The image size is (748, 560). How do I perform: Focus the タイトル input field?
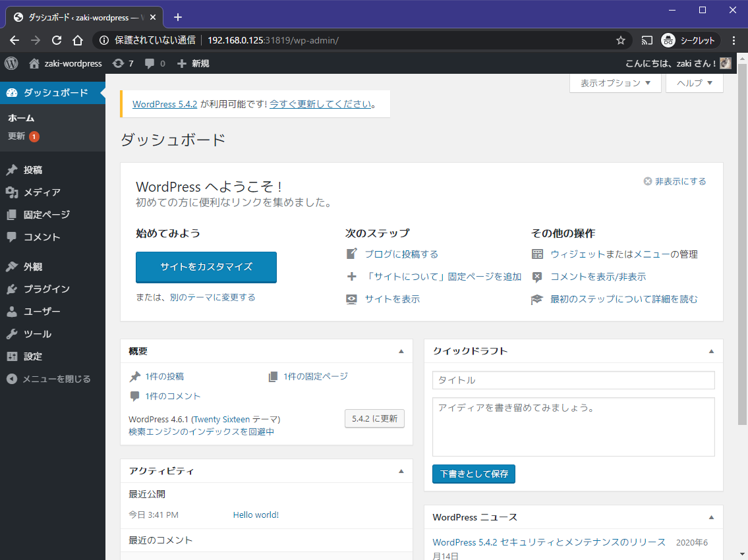(x=573, y=380)
